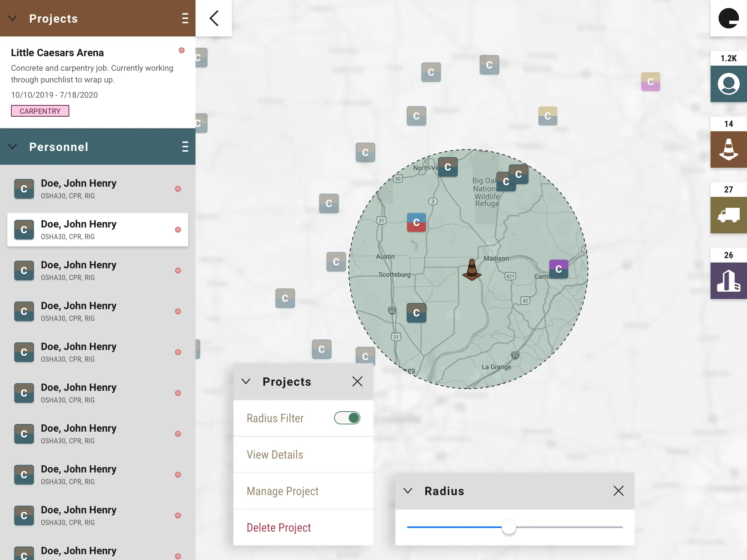Open the Personnel sidebar list menu icon
Viewport: 747px width, 560px height.
[x=185, y=147]
